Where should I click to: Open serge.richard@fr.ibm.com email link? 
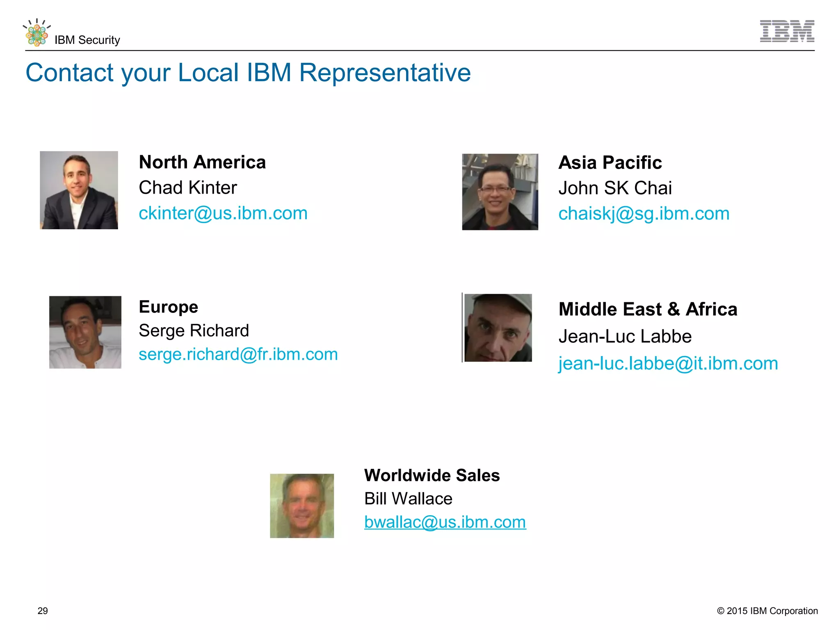238,354
